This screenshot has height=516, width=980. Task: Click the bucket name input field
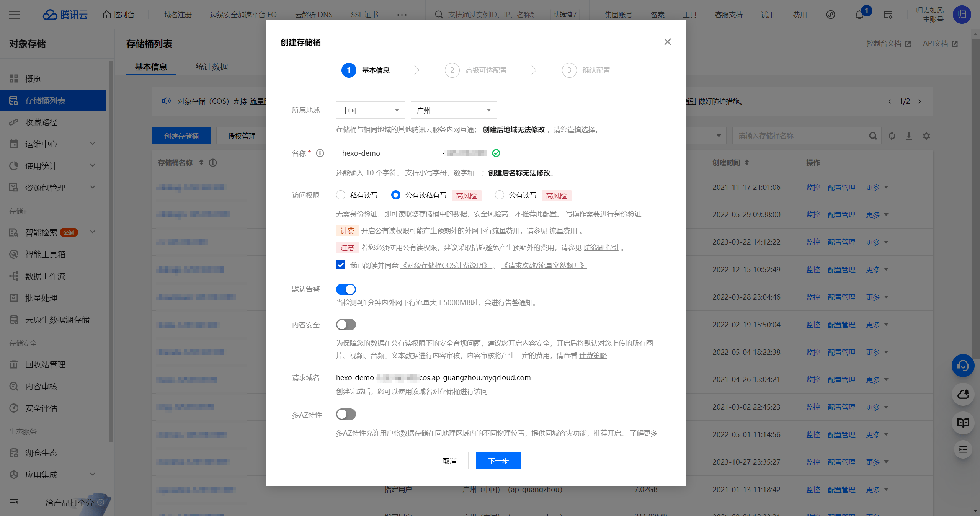[x=387, y=153]
